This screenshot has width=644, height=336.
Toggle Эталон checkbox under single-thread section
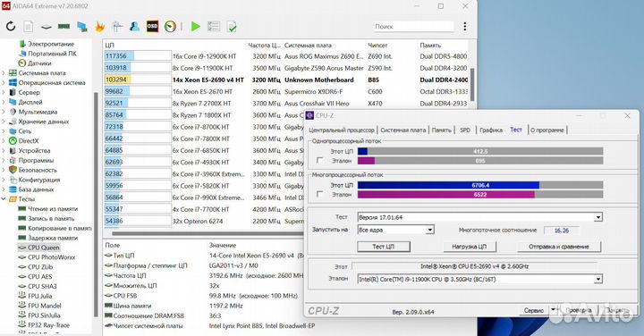[x=320, y=161]
